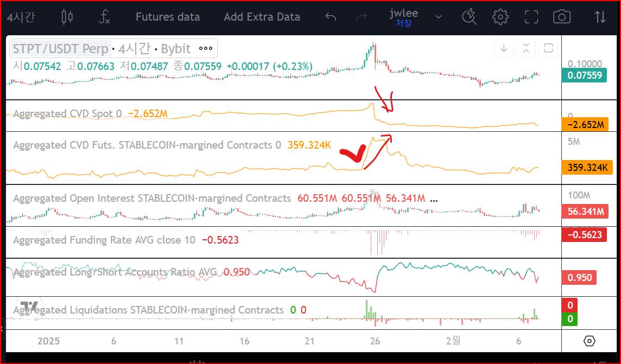Open the candlestick chart type selector

(x=67, y=17)
